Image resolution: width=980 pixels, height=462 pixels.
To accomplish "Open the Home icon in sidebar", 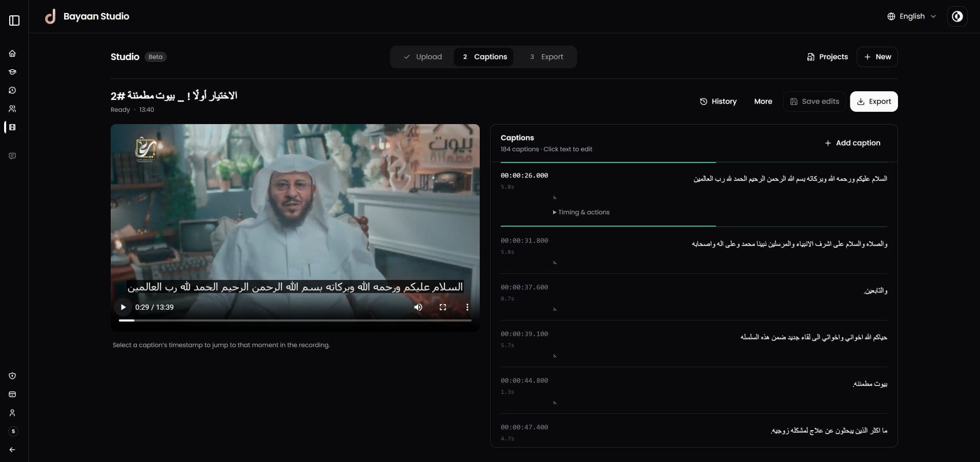I will coord(12,53).
